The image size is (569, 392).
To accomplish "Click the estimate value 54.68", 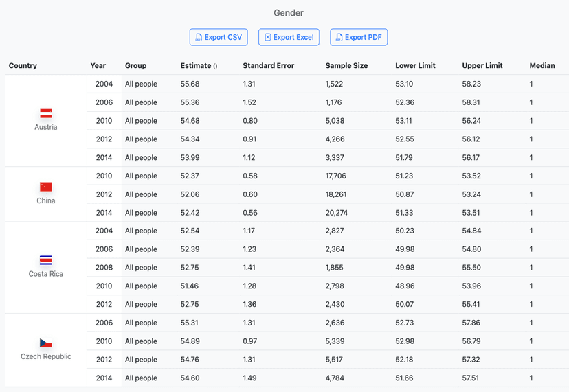I will click(190, 121).
